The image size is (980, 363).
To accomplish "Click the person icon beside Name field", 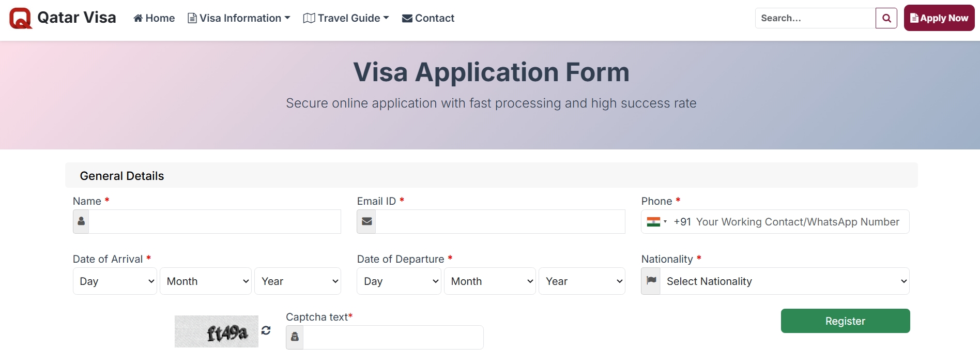I will click(81, 221).
